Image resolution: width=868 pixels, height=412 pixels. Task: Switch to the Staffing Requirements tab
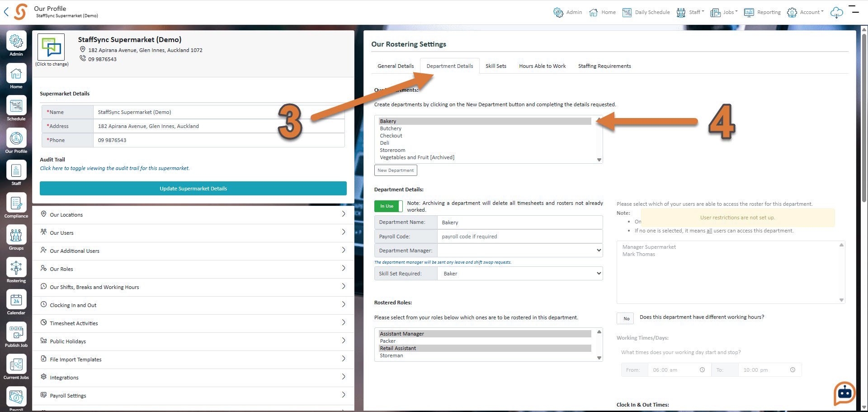tap(604, 66)
